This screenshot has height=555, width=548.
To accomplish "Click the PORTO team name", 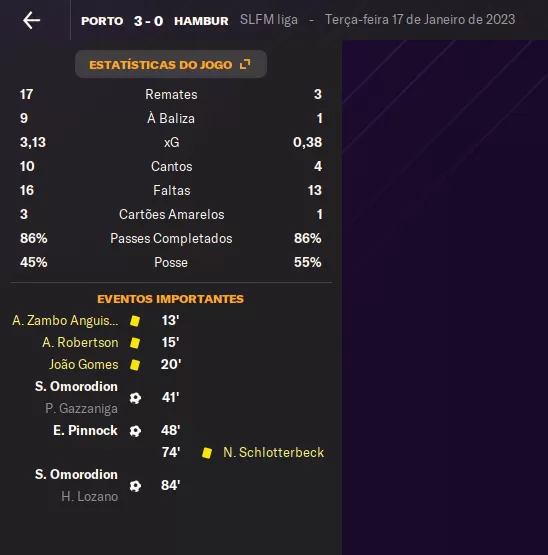I will click(102, 21).
